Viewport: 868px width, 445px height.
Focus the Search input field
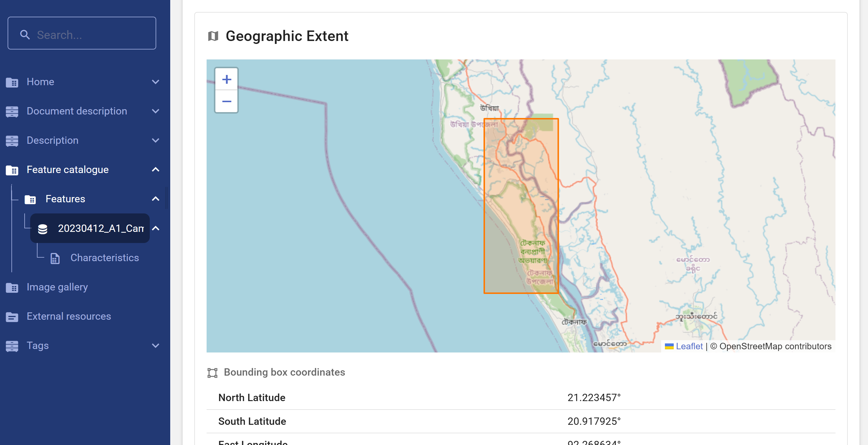coord(91,34)
